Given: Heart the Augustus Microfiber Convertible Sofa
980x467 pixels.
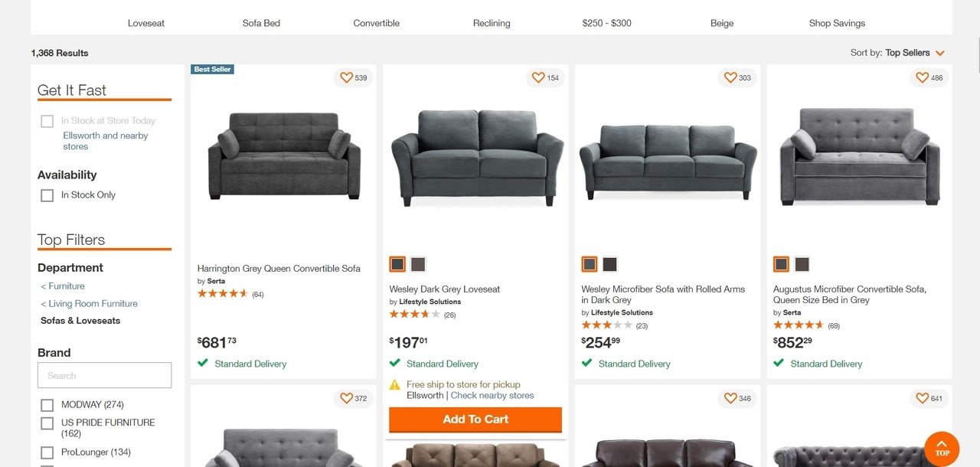Looking at the screenshot, I should click(x=923, y=78).
